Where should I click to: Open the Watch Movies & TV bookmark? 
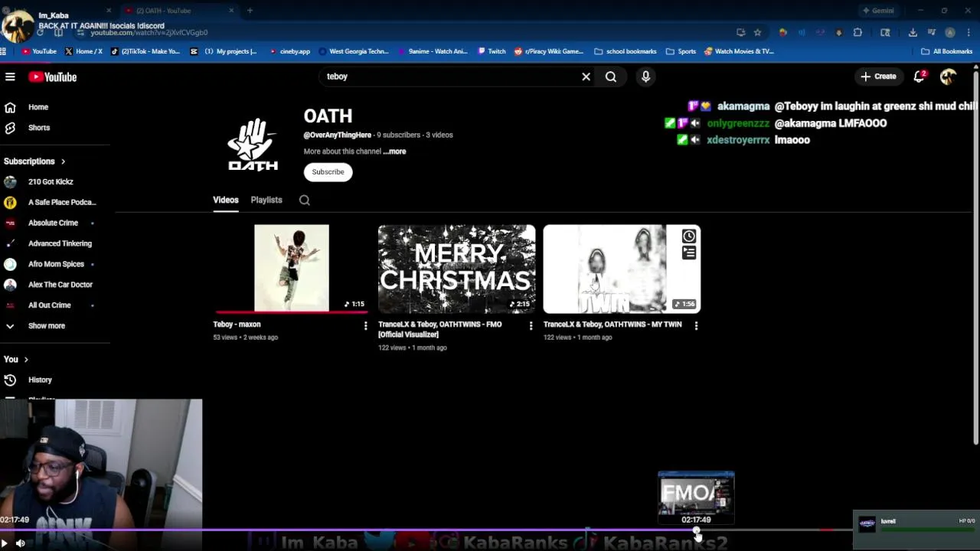pos(739,51)
